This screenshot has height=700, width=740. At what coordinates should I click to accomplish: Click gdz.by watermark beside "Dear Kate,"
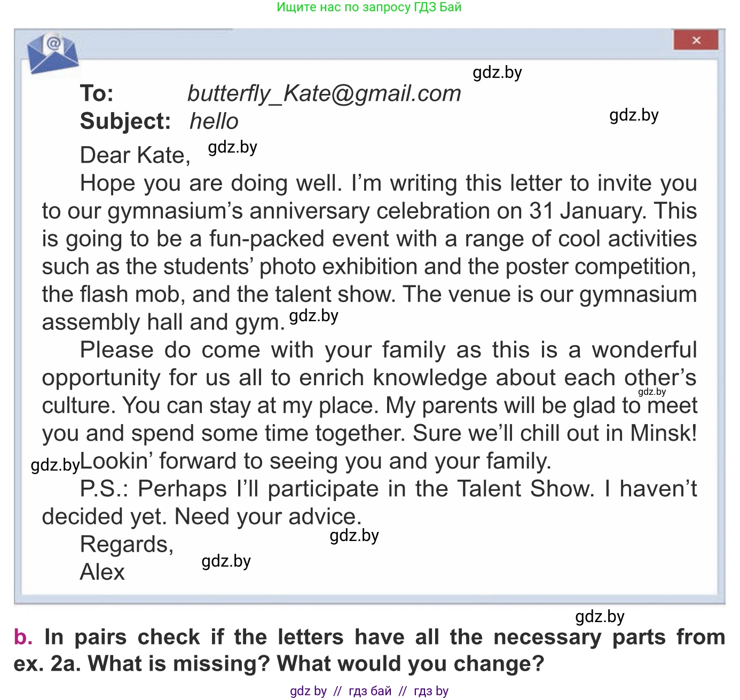(x=233, y=147)
